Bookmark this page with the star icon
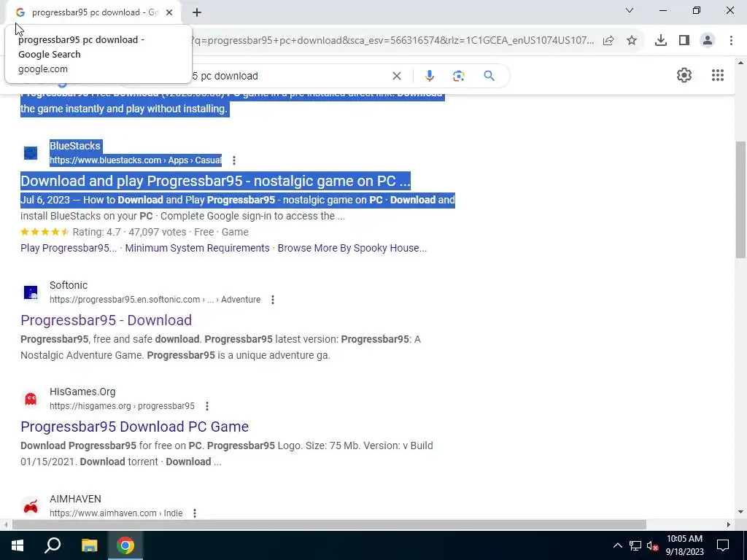This screenshot has height=560, width=747. [632, 41]
